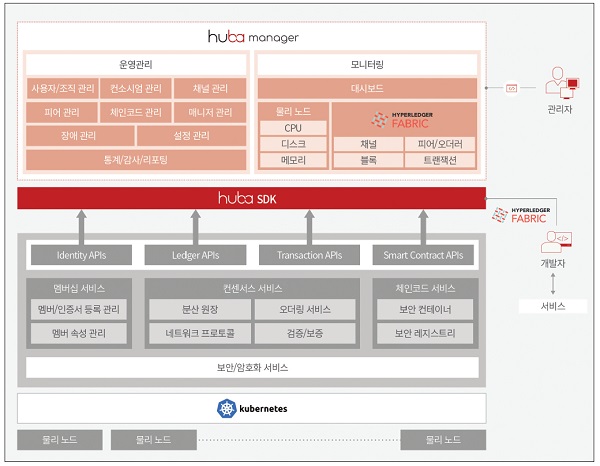Click the CPU box
The width and height of the screenshot is (600, 466).
click(x=293, y=128)
